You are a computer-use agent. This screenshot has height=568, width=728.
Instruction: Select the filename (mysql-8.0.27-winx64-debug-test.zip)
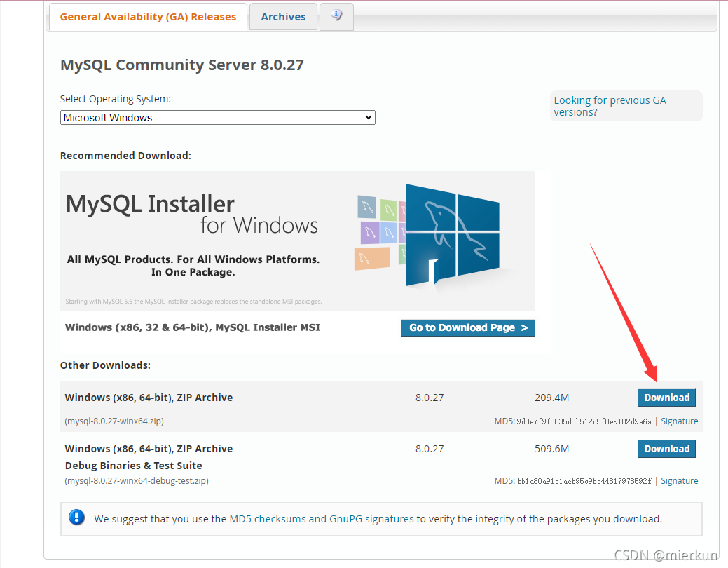(x=137, y=480)
